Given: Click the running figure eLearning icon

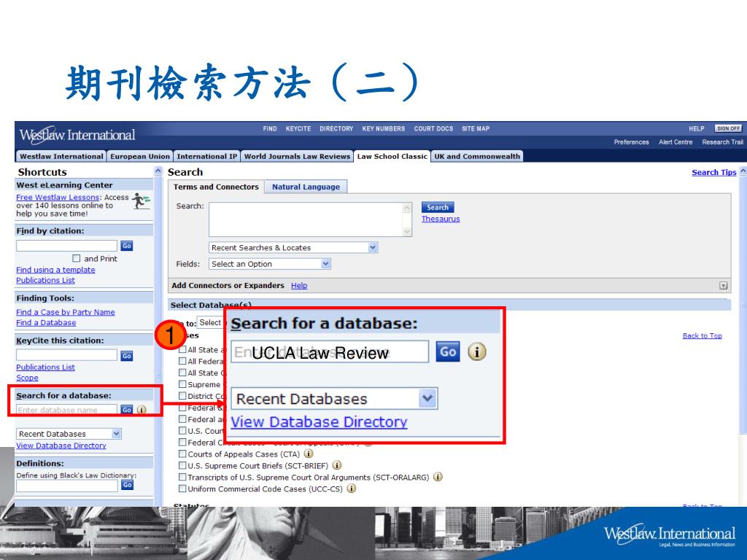Looking at the screenshot, I should tap(141, 201).
